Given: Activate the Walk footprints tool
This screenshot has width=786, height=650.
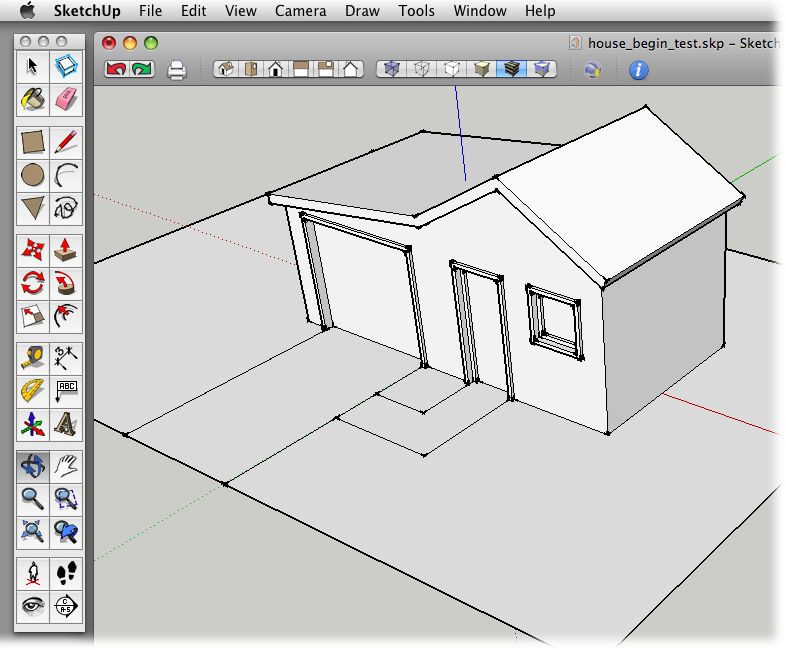Looking at the screenshot, I should tap(66, 573).
